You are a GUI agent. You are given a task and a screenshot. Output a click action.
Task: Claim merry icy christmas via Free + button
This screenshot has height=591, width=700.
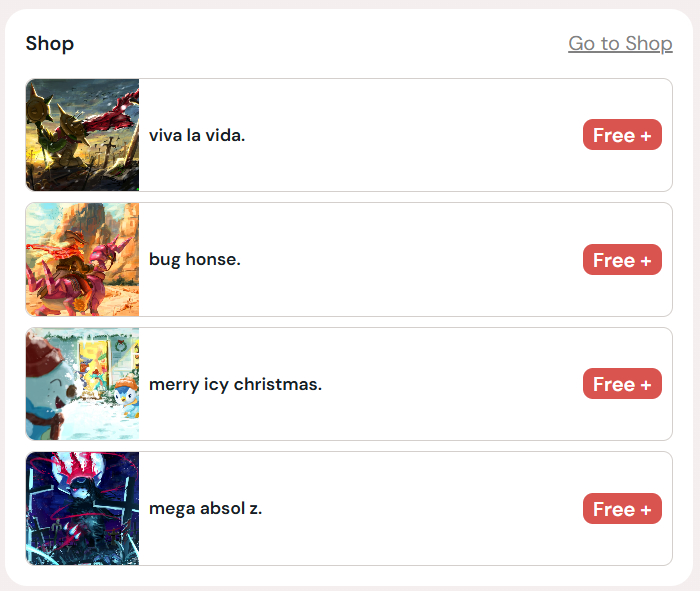point(622,383)
